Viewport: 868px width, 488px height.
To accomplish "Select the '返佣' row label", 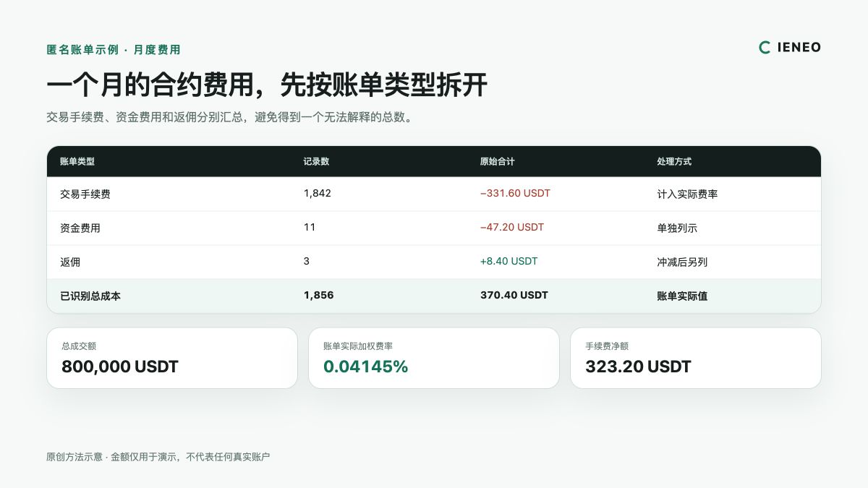I will pos(70,262).
